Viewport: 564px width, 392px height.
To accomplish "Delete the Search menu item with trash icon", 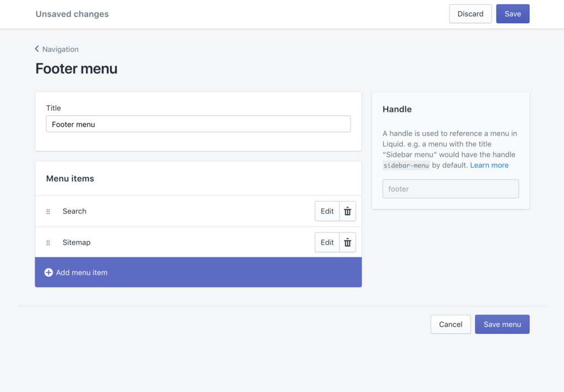I will tap(348, 211).
